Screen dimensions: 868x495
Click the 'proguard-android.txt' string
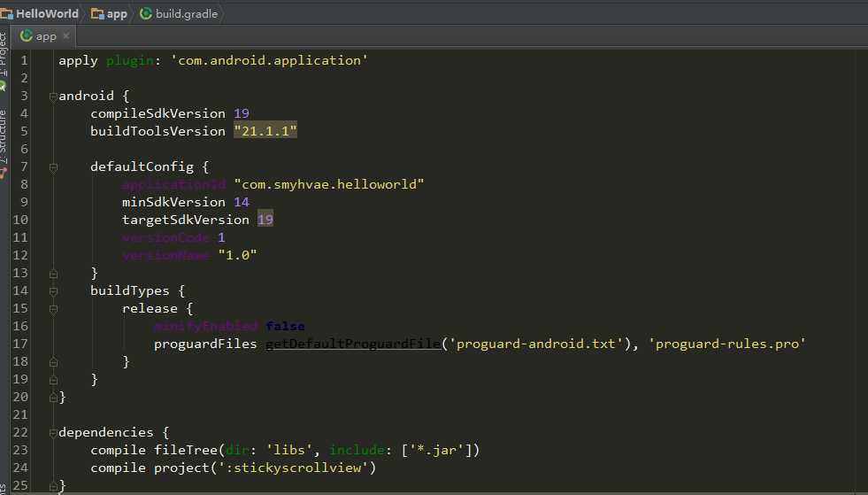pos(536,344)
